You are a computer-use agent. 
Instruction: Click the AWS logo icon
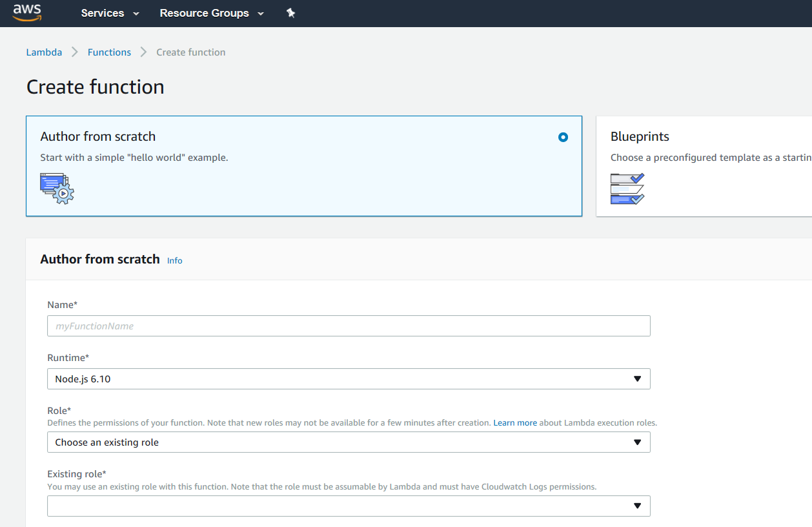(x=27, y=12)
